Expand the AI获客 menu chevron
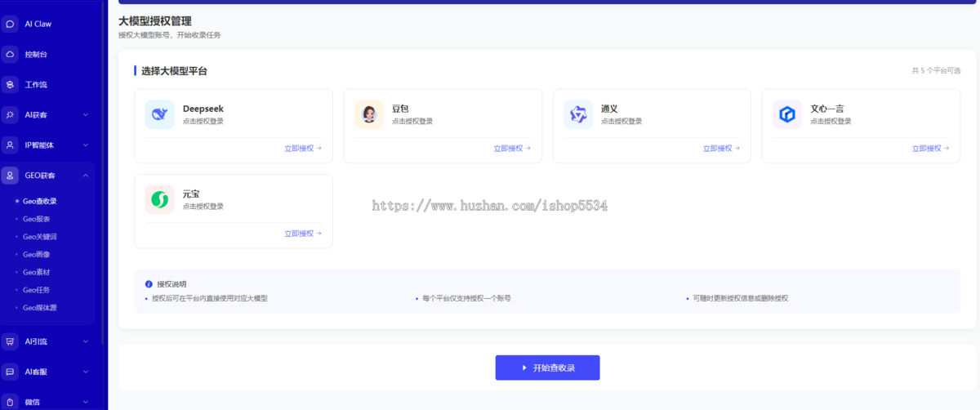 [x=86, y=114]
